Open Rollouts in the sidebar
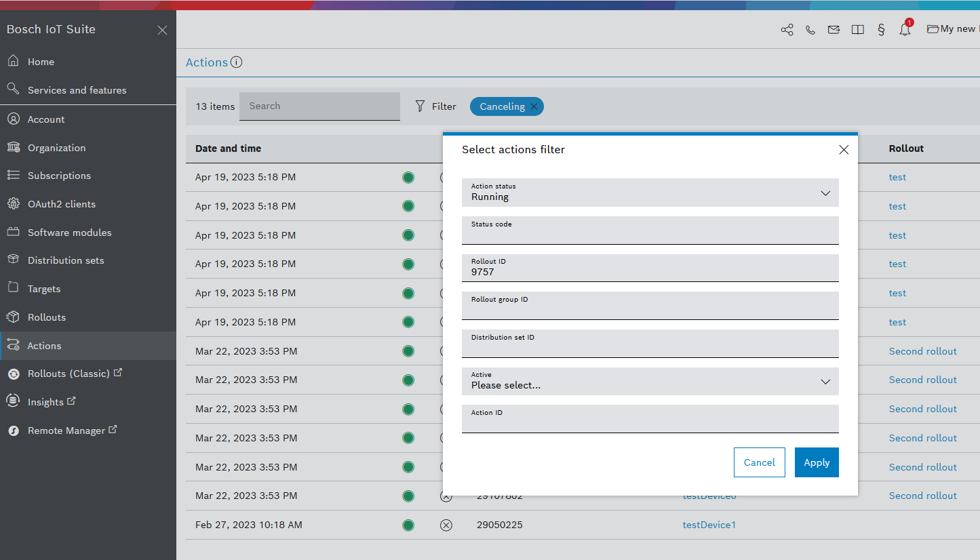The width and height of the screenshot is (980, 560). (47, 317)
